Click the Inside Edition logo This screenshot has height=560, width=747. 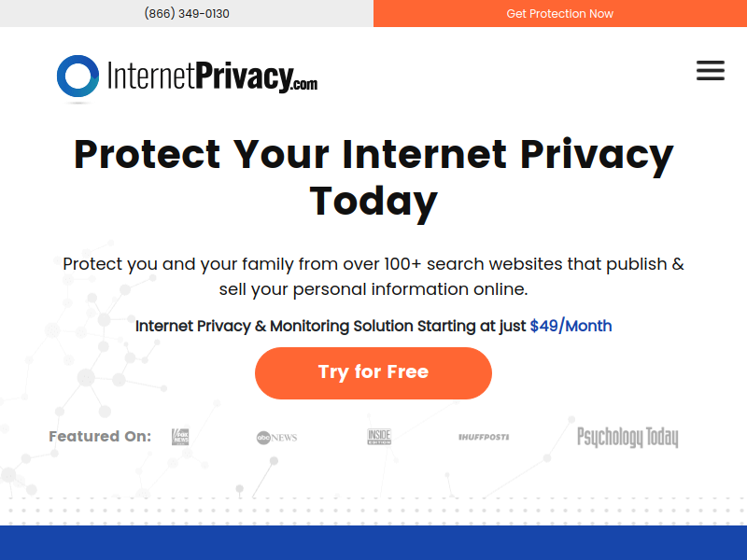(x=379, y=437)
